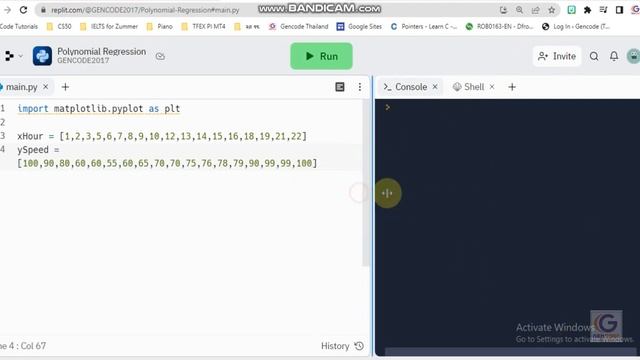Click the green extension icon in toolbar
This screenshot has width=640, height=360.
click(571, 10)
